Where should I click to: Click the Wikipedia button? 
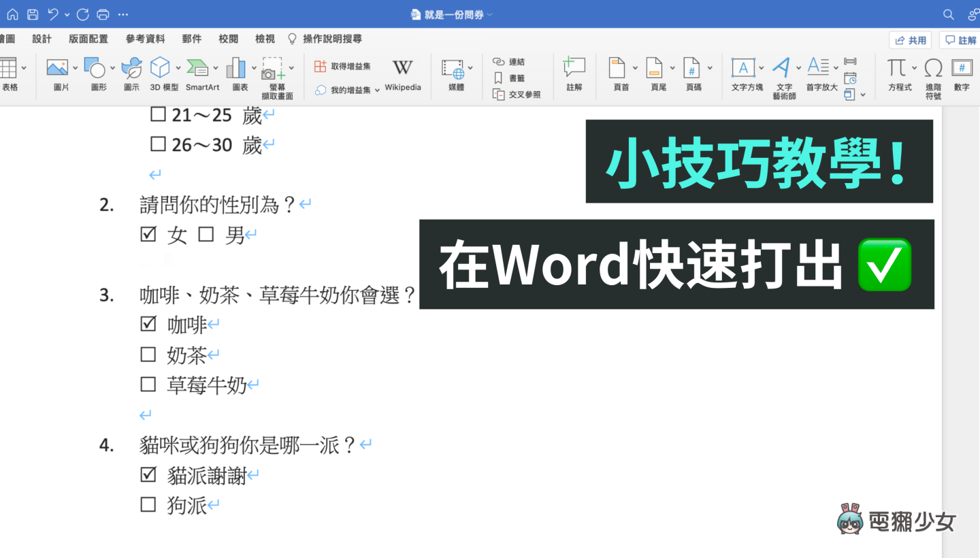[402, 75]
